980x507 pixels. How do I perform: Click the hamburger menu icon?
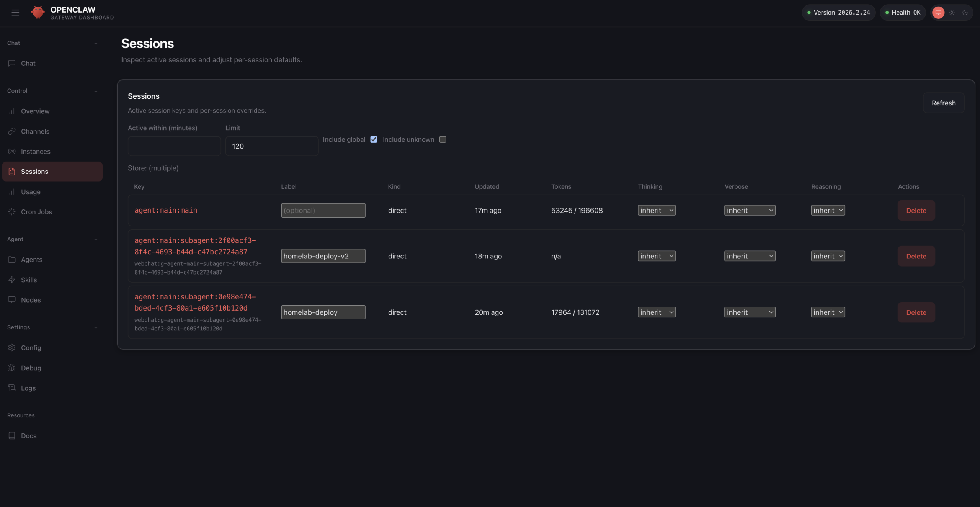[15, 13]
